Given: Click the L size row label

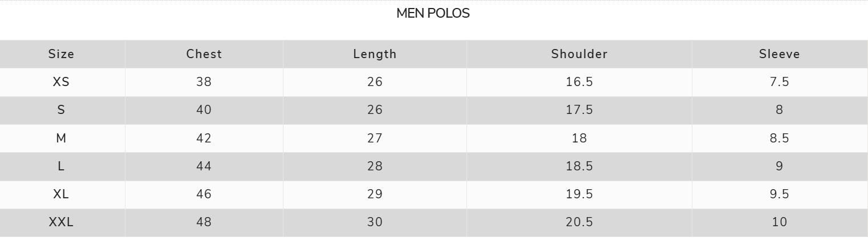Looking at the screenshot, I should point(61,166).
